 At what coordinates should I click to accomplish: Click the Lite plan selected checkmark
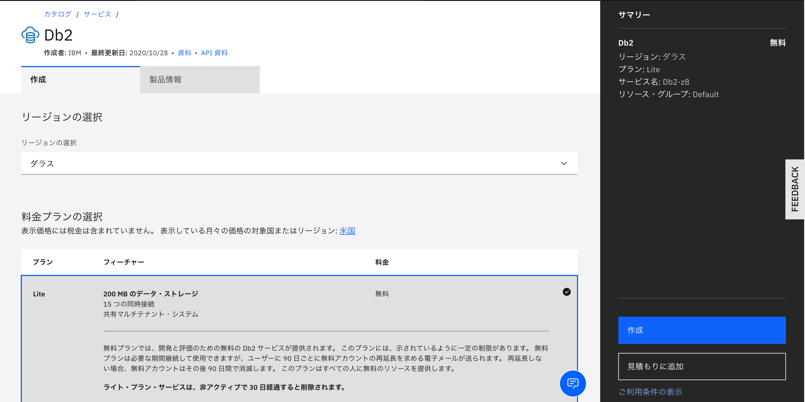coord(566,292)
